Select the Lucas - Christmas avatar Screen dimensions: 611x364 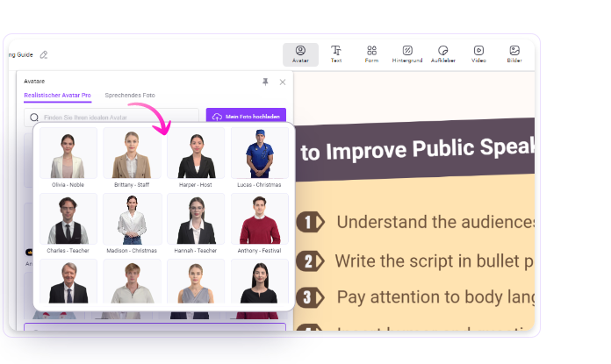[259, 154]
